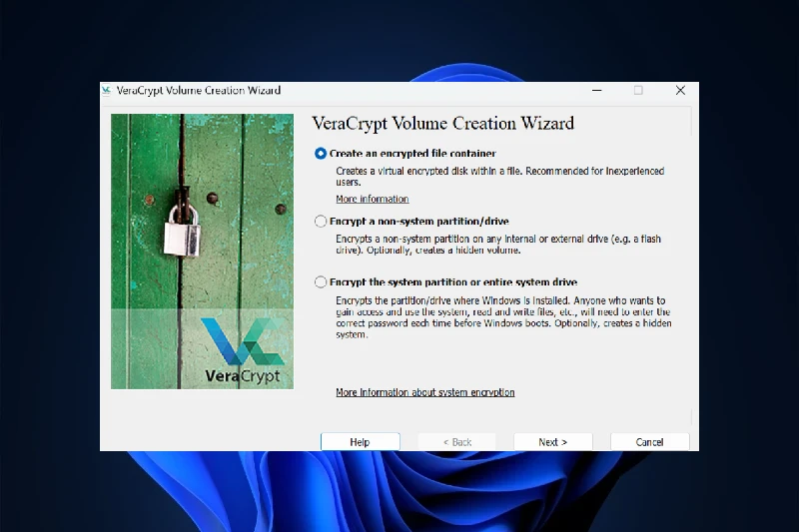Click the Cancel button
Screen dimensions: 799x532
click(x=650, y=442)
